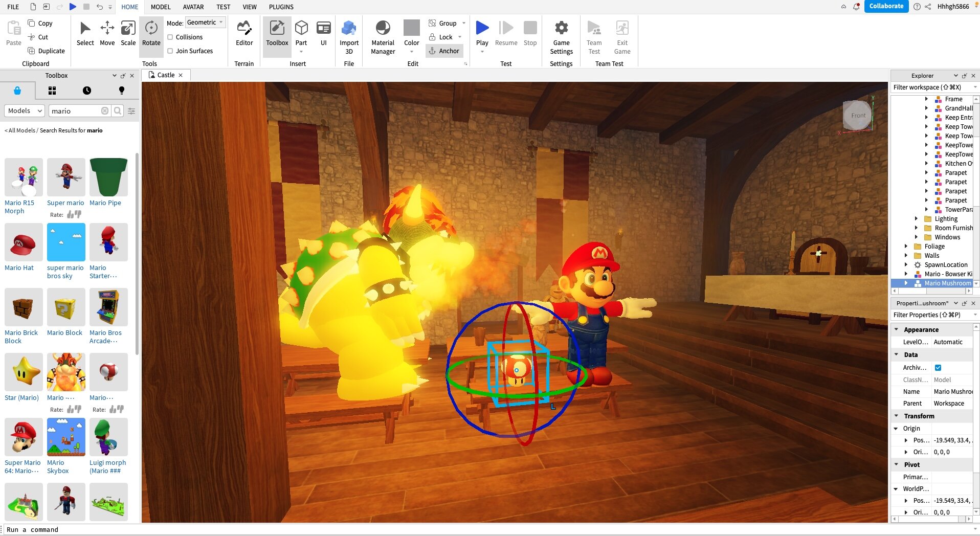Open Toolbox search filter options
Image resolution: width=980 pixels, height=536 pixels.
(x=131, y=110)
